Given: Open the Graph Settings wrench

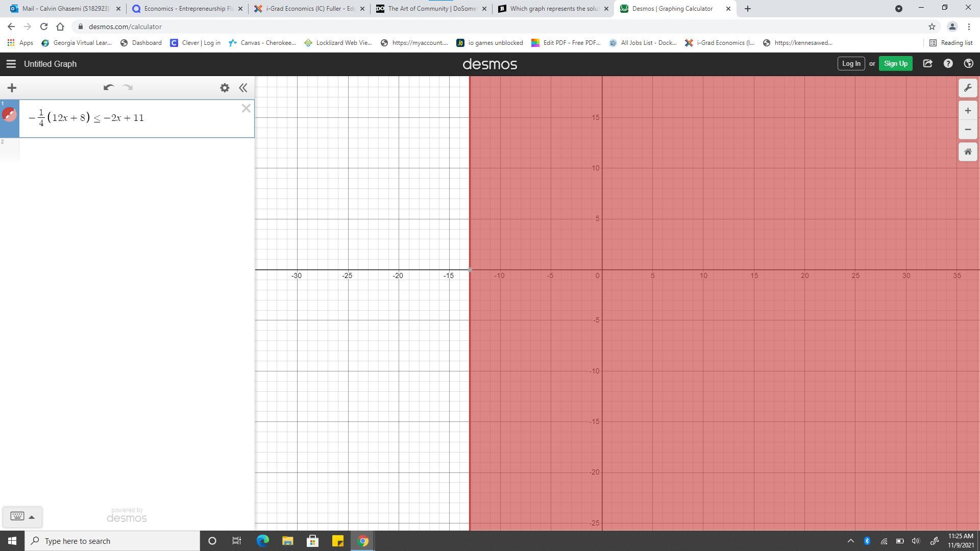Looking at the screenshot, I should click(968, 88).
